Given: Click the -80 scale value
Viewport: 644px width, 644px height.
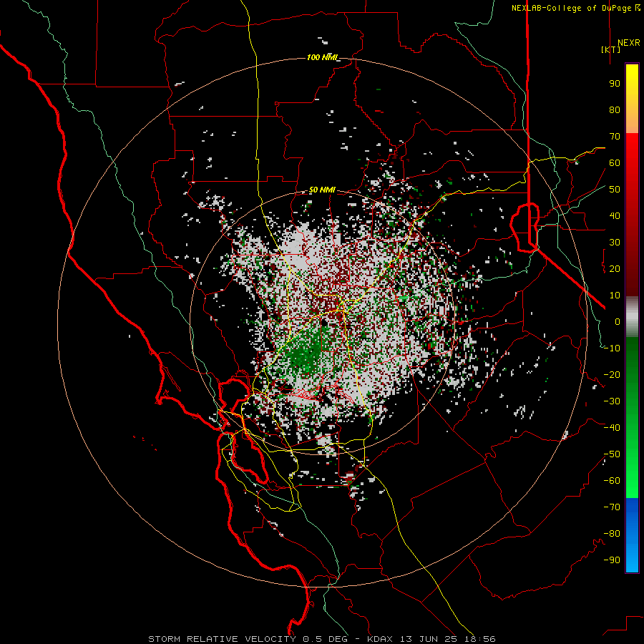Looking at the screenshot, I should point(612,534).
